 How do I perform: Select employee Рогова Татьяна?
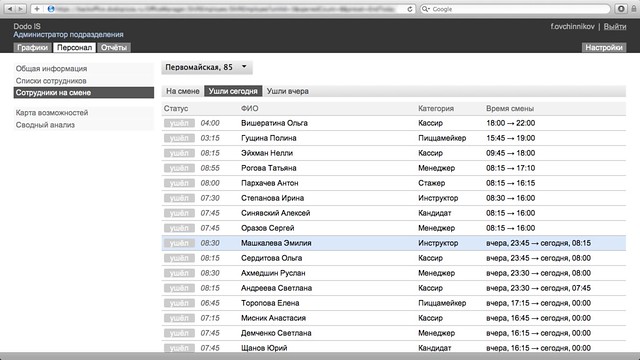[x=269, y=168]
